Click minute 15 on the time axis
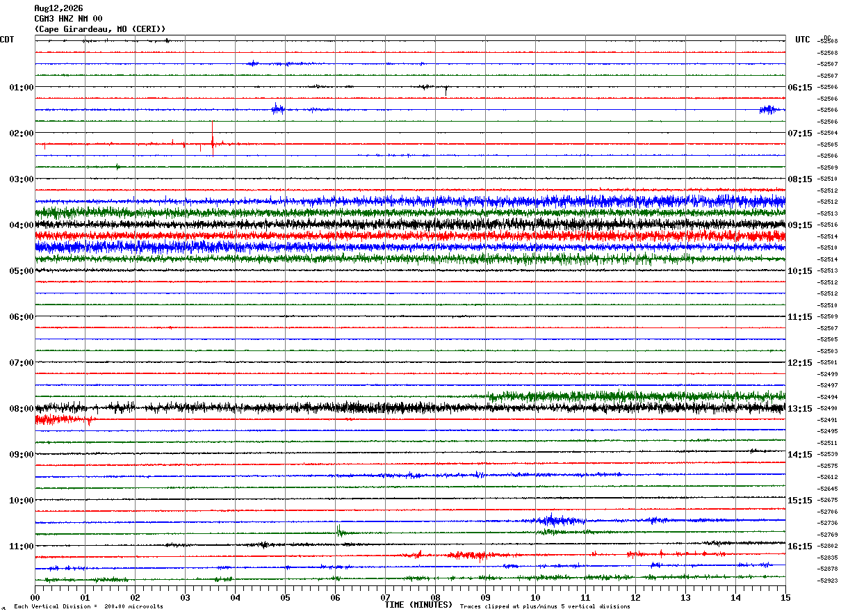Image resolution: width=841 pixels, height=616 pixels. 785,597
